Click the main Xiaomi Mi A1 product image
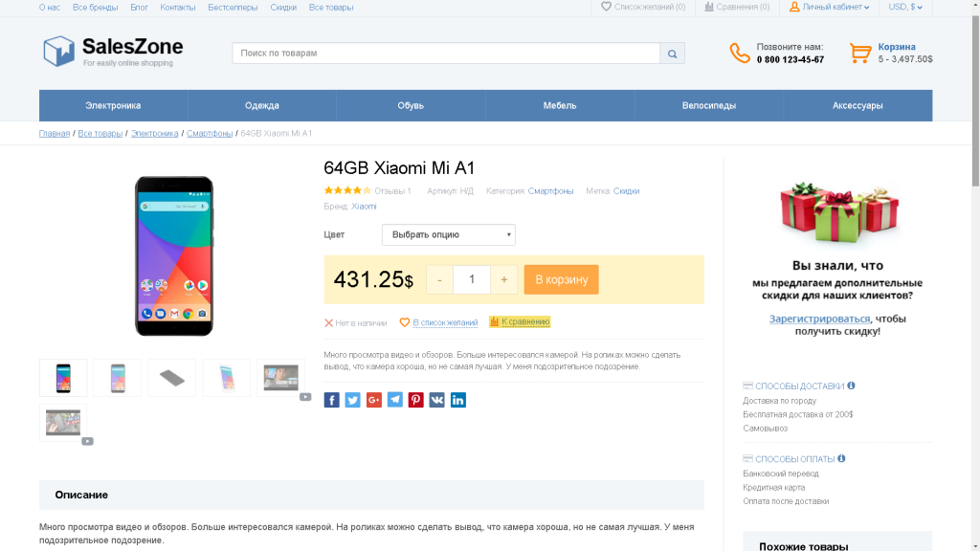The height and width of the screenshot is (551, 980). (x=174, y=256)
